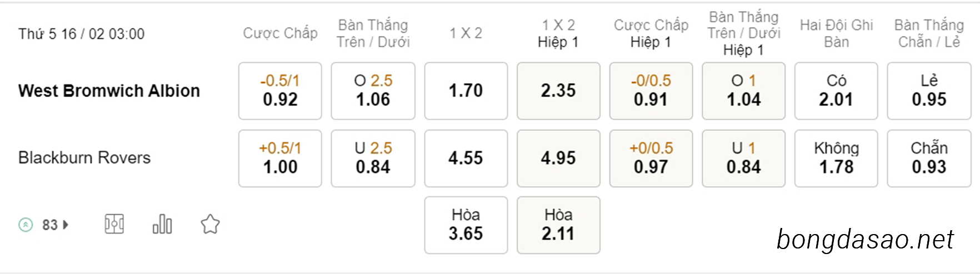Select West Bromwich handicap -0.5/1 odds 0.92
Image resolution: width=980 pixels, height=274 pixels.
[x=280, y=90]
